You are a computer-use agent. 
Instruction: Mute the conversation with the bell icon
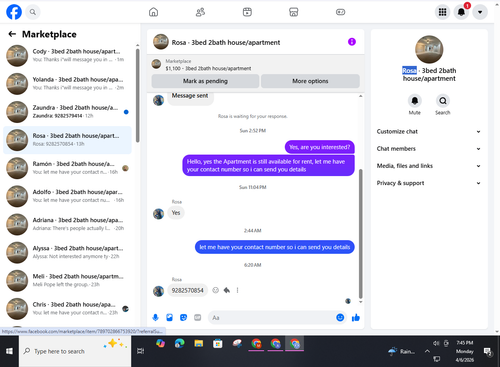(x=414, y=101)
